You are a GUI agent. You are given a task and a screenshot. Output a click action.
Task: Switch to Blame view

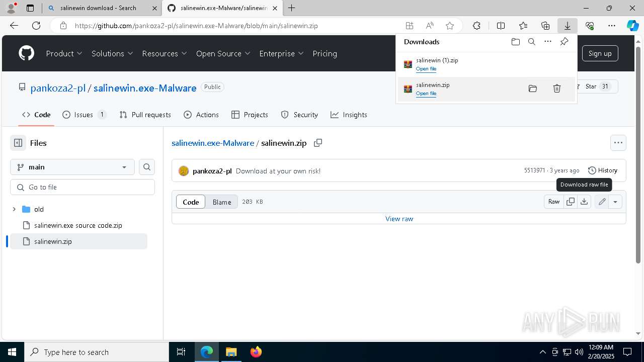222,202
